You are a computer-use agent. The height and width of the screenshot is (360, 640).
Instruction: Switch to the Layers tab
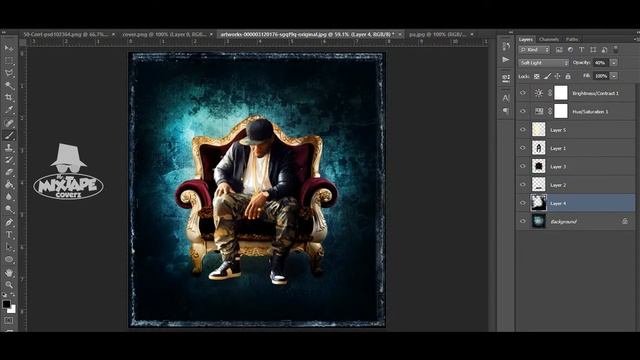pos(526,40)
